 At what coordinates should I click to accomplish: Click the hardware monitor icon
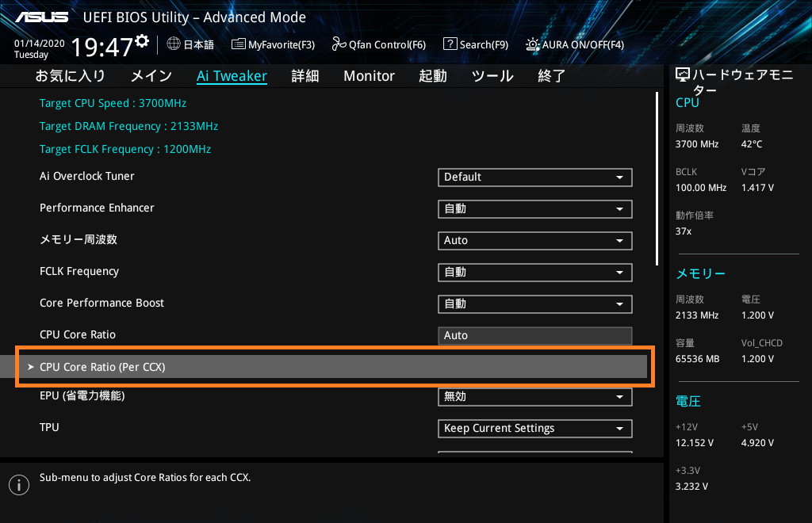[x=683, y=75]
